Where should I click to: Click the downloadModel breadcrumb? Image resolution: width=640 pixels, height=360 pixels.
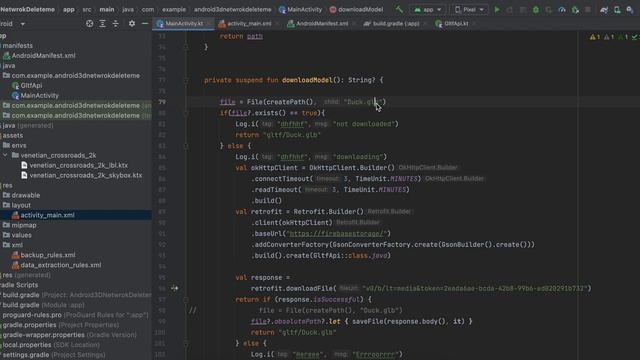(x=356, y=9)
